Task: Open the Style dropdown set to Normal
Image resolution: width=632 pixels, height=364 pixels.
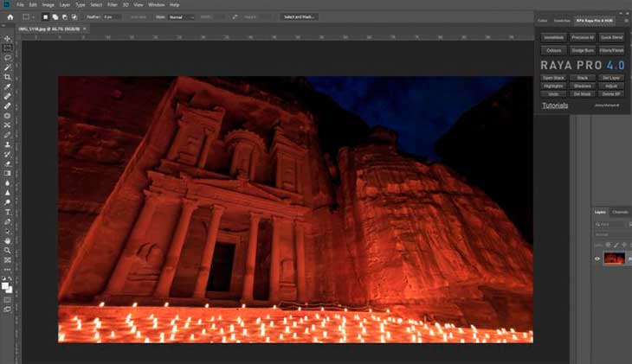Action: click(x=182, y=17)
